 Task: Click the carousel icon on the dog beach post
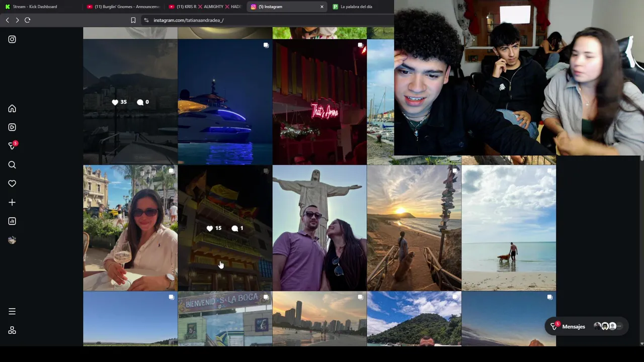pos(549,171)
